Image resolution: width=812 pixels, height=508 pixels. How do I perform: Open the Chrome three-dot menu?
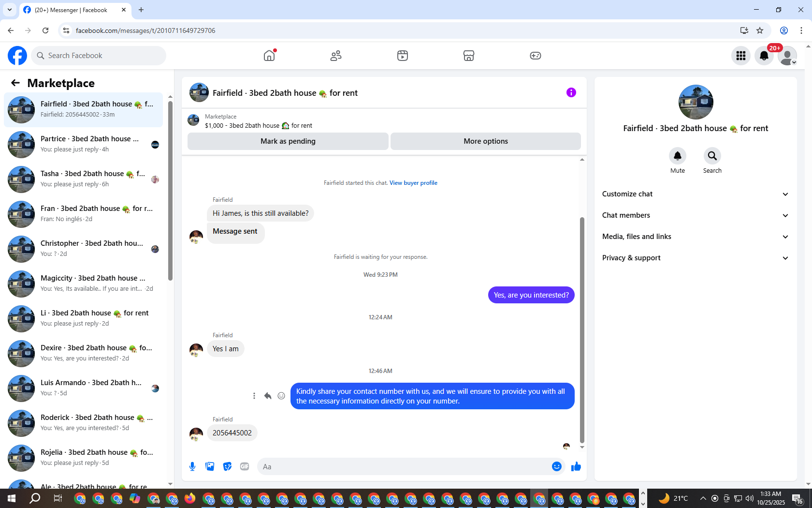(801, 30)
